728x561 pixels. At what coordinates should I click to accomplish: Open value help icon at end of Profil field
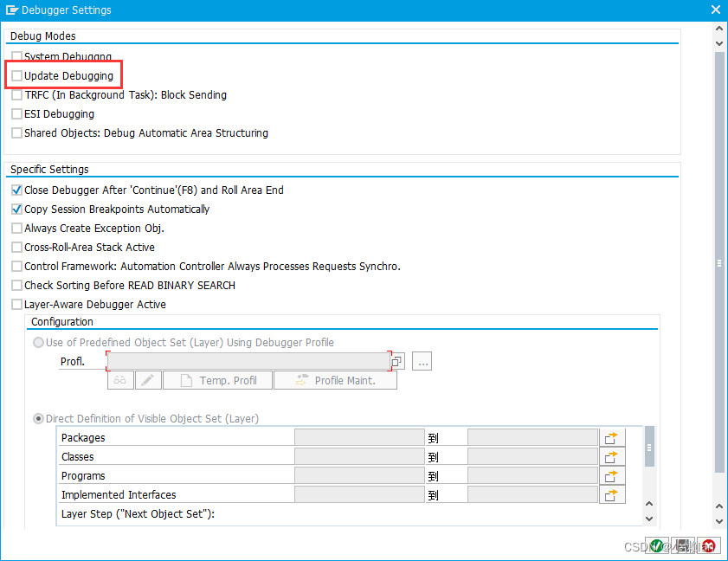pyautogui.click(x=396, y=361)
